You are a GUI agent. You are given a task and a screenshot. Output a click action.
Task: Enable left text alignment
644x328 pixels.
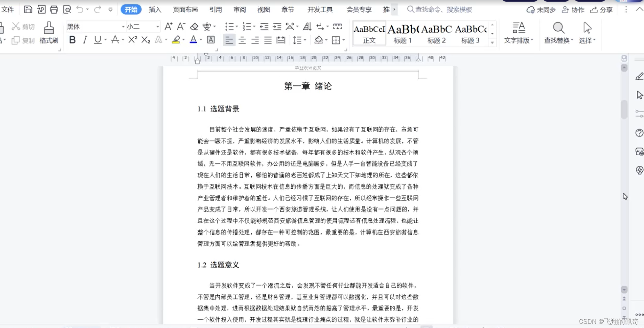tap(229, 40)
